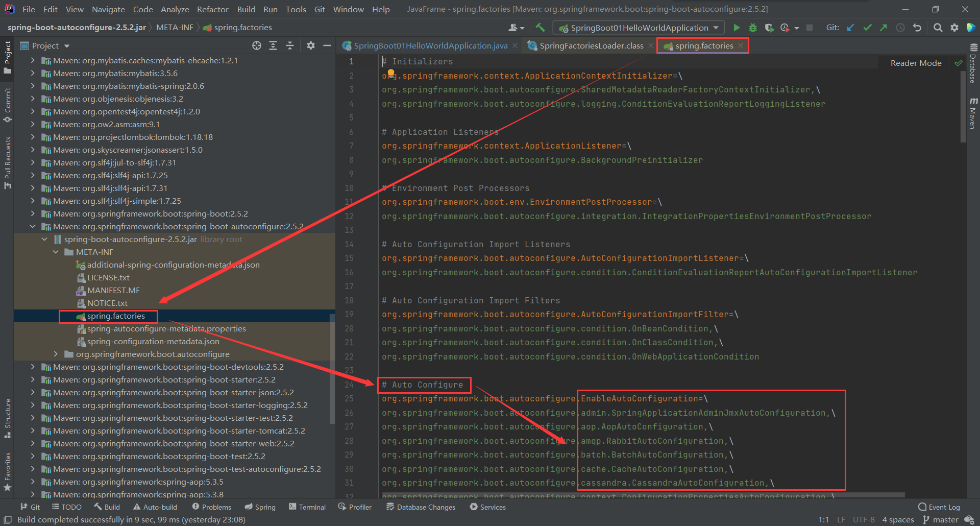Hide the Project tool window
The width and height of the screenshot is (980, 526).
pyautogui.click(x=327, y=45)
